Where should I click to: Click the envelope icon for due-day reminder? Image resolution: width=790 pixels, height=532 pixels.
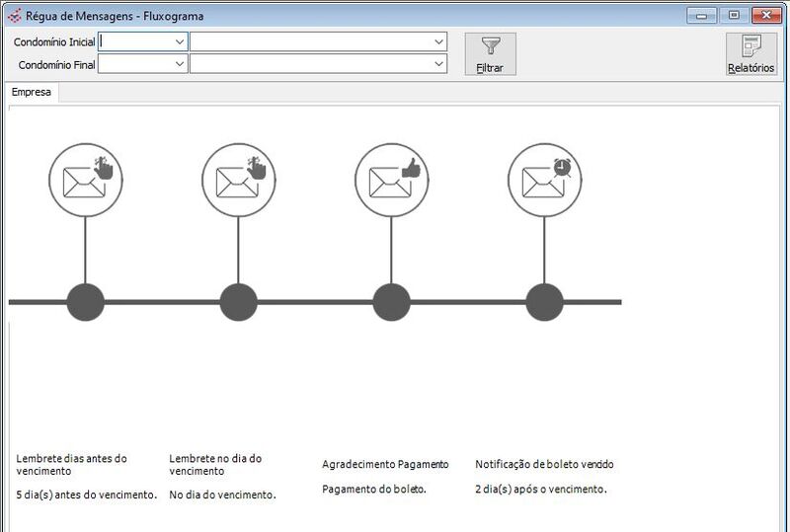pyautogui.click(x=238, y=180)
